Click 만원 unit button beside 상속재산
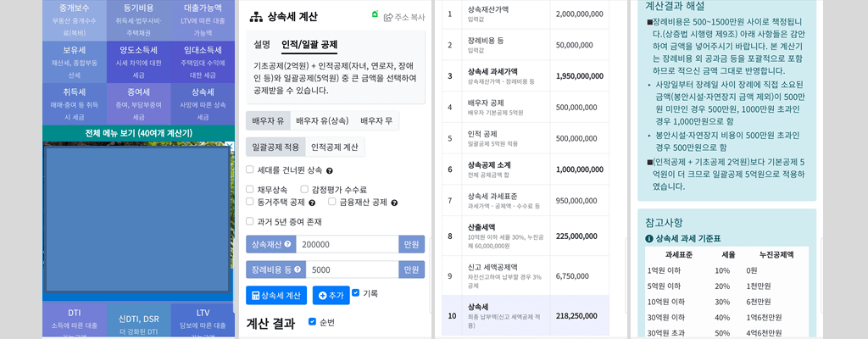The width and height of the screenshot is (868, 339). pos(411,244)
